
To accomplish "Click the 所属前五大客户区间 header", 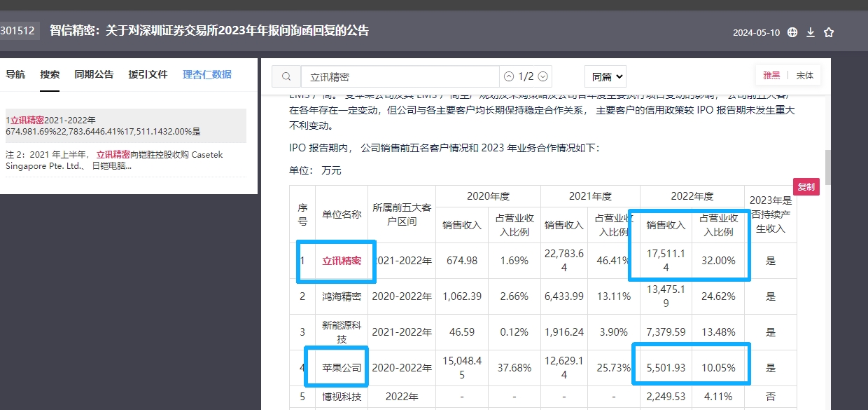I will tap(401, 214).
